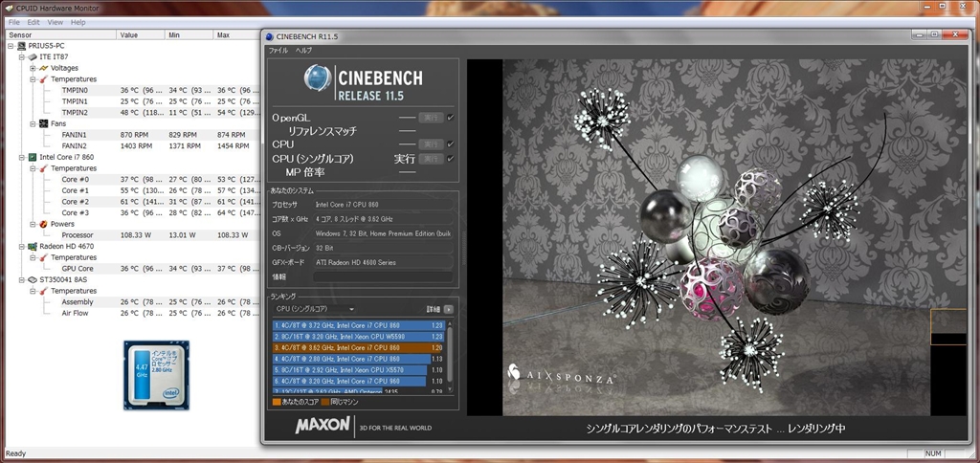The width and height of the screenshot is (980, 463).
Task: Click the Cinebench logo sphere
Action: [318, 78]
